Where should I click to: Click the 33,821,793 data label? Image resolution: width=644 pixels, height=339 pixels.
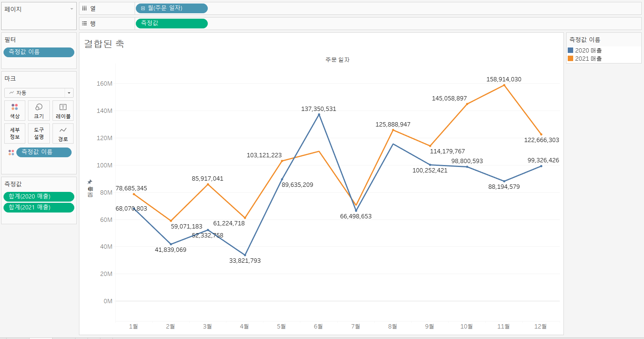(x=245, y=260)
